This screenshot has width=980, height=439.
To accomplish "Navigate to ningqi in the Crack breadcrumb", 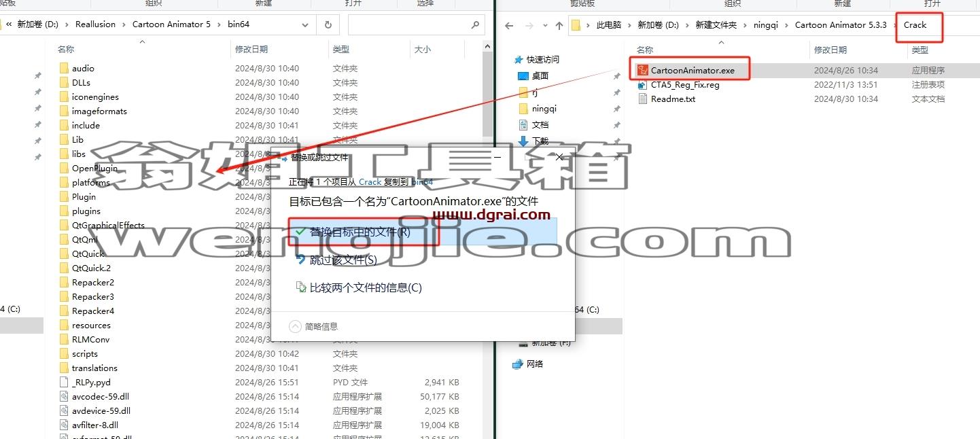I will click(766, 25).
